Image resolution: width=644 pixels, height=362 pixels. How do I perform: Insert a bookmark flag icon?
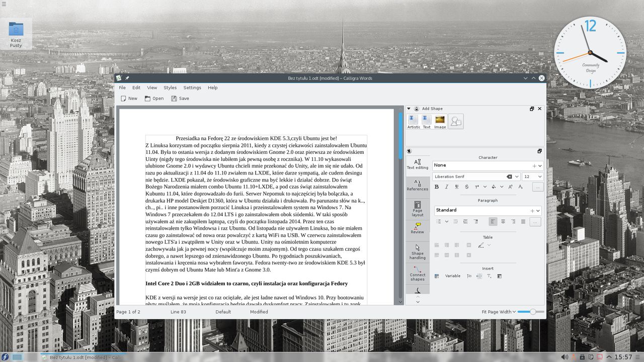tap(469, 276)
